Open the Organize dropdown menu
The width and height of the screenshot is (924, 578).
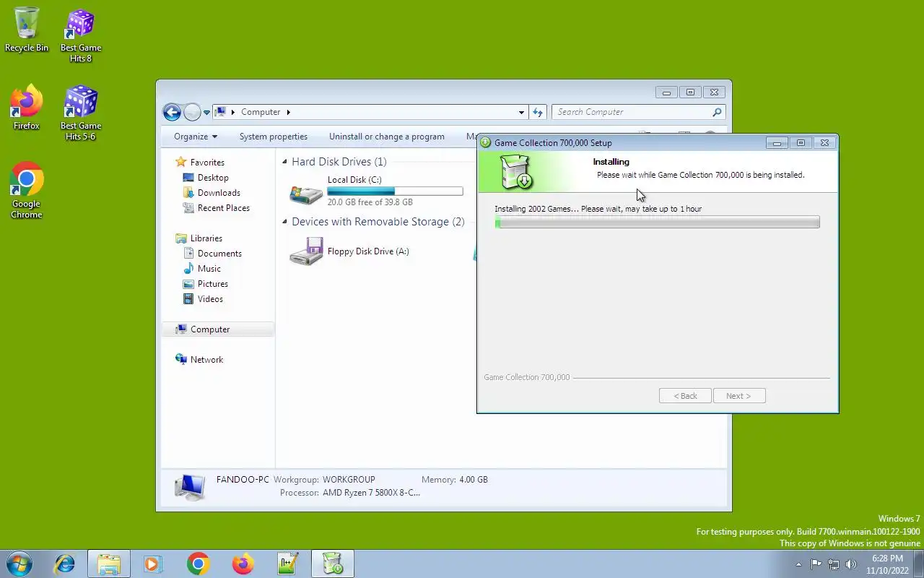pyautogui.click(x=196, y=137)
